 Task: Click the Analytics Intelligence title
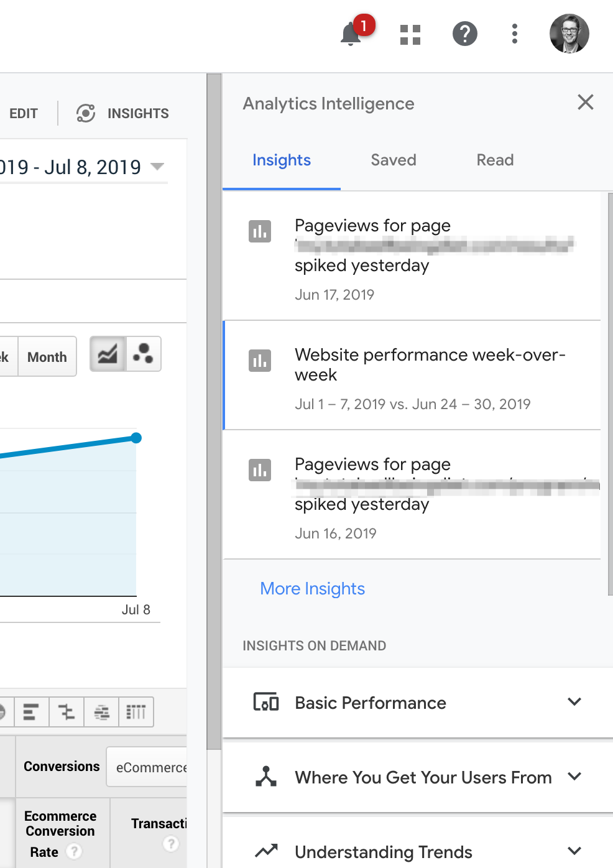(x=328, y=104)
